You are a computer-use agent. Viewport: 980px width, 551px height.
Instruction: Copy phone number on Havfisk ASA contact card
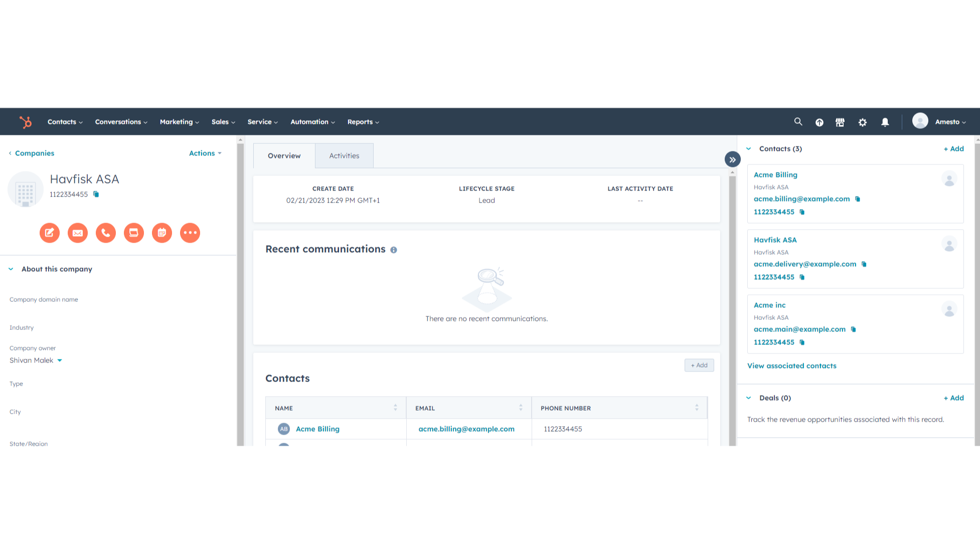click(802, 277)
